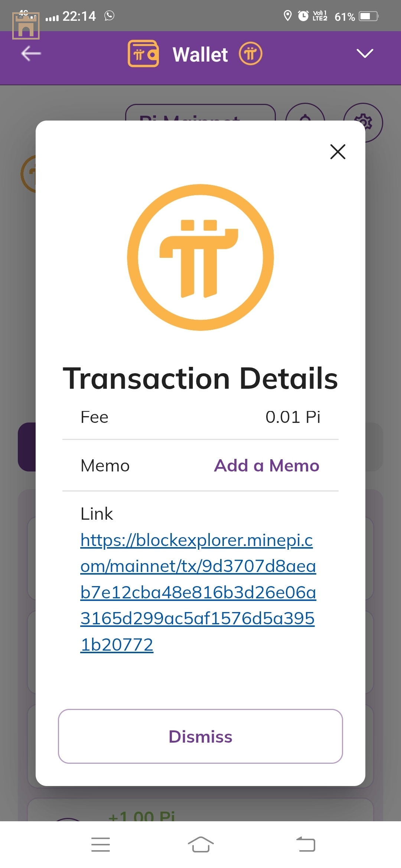Tap the Android back navigation icon
The width and height of the screenshot is (401, 868).
click(306, 845)
